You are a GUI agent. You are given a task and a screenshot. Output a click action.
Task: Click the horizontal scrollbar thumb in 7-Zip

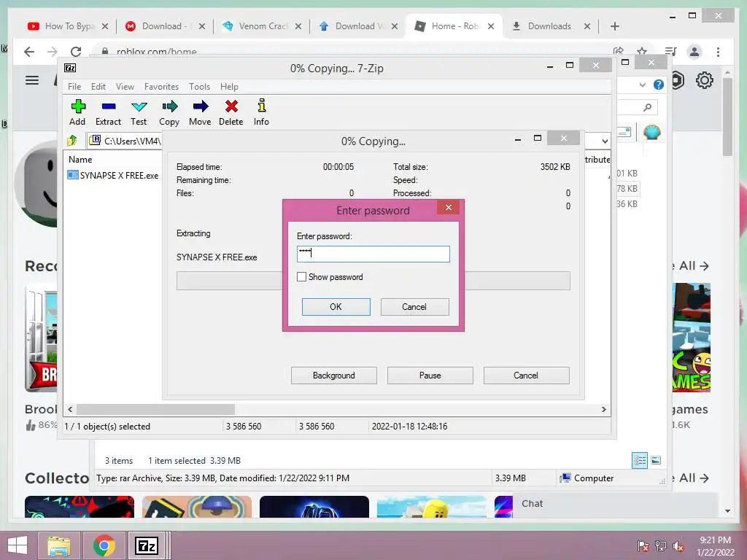pyautogui.click(x=156, y=410)
